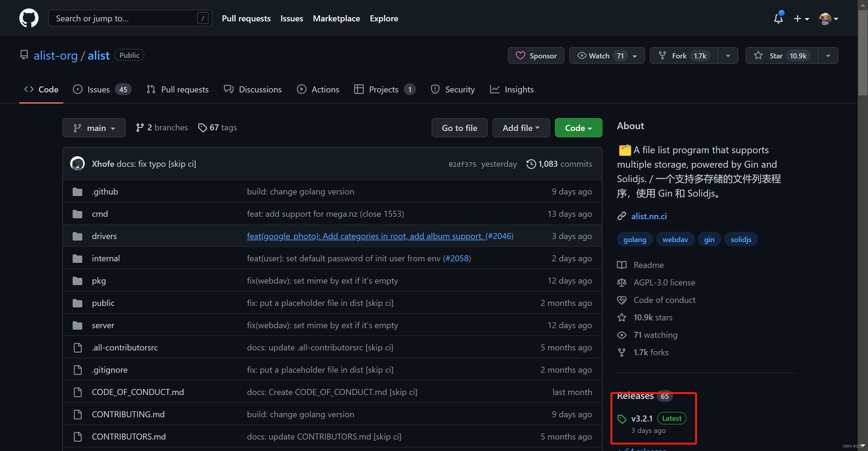Open pull request #2058 link
868x451 pixels.
coord(457,258)
